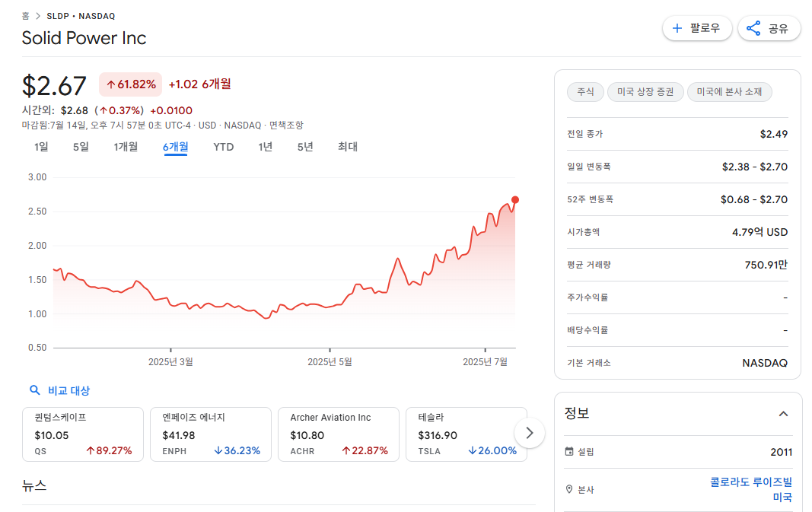
Task: Click the +1.02 6개월 change text
Action: 200,84
